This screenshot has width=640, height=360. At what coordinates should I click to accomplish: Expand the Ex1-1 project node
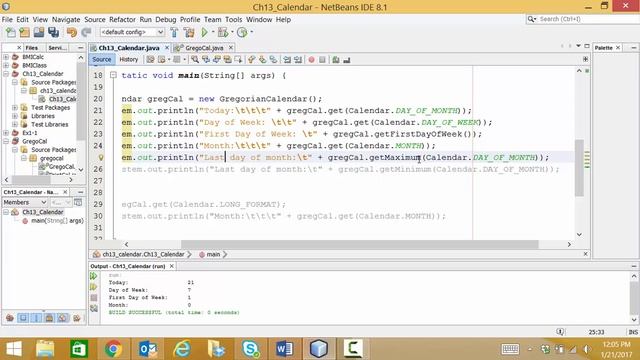[6, 133]
